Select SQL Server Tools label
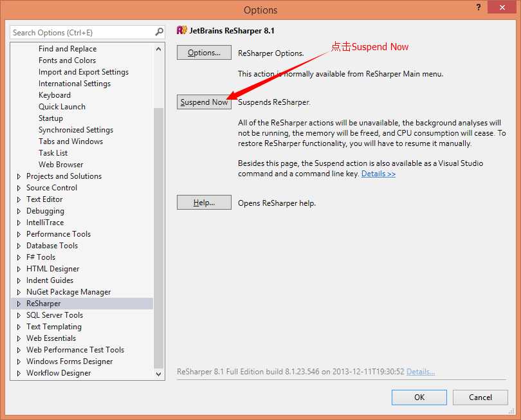 coord(55,315)
